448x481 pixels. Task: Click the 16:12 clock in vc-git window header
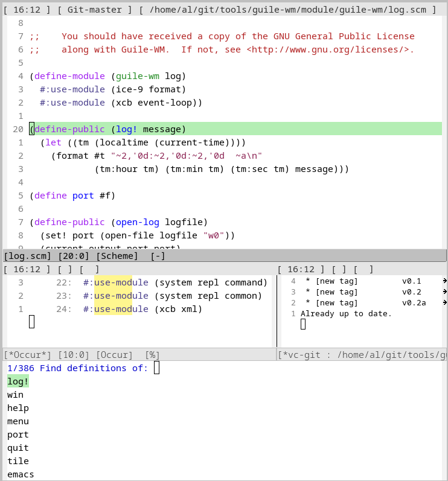tap(301, 269)
